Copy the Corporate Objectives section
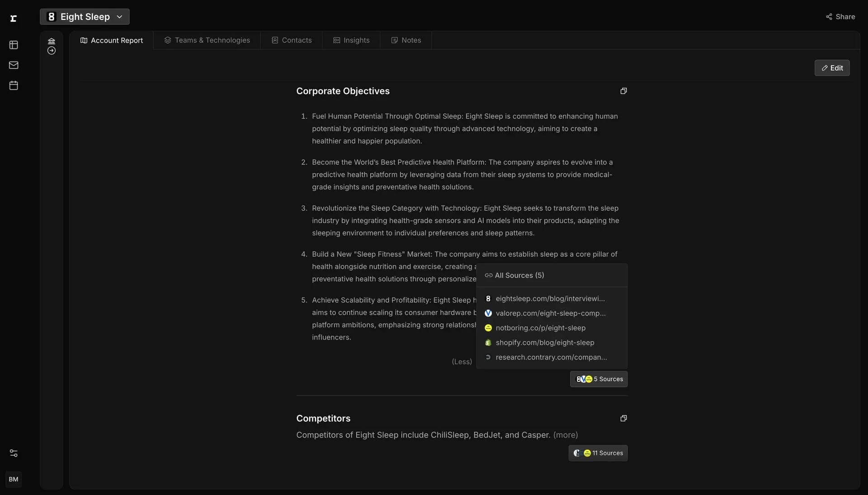868x495 pixels. pyautogui.click(x=623, y=91)
